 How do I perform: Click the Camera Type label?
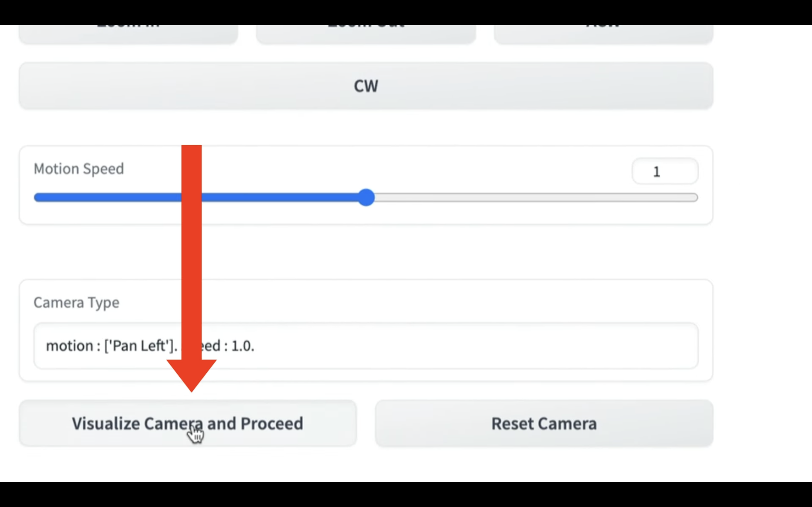tap(76, 303)
